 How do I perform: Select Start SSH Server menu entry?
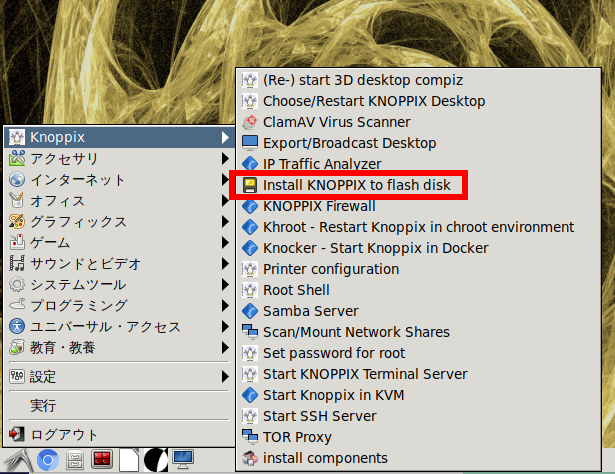pyautogui.click(x=319, y=416)
